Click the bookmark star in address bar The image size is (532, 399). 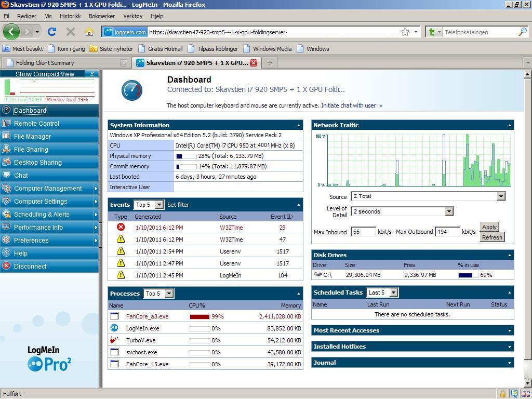click(405, 32)
